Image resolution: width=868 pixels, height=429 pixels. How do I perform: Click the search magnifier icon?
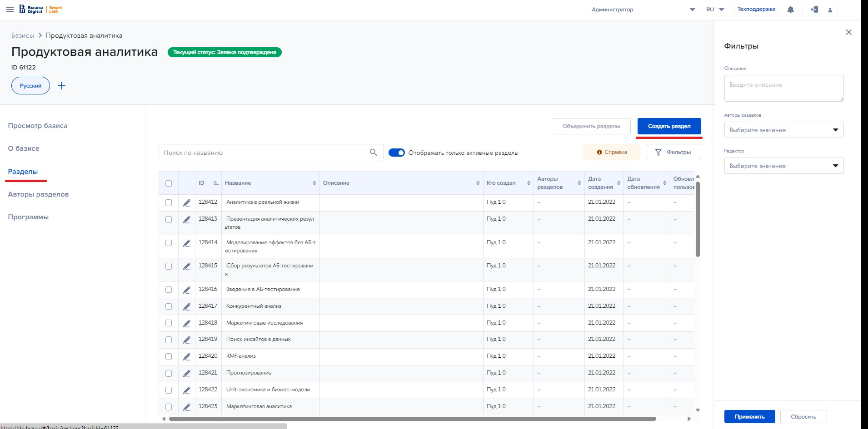(373, 153)
